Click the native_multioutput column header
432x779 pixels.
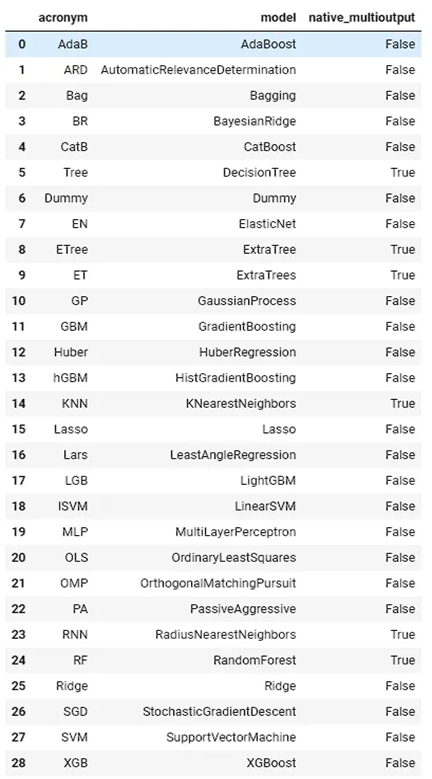(361, 18)
